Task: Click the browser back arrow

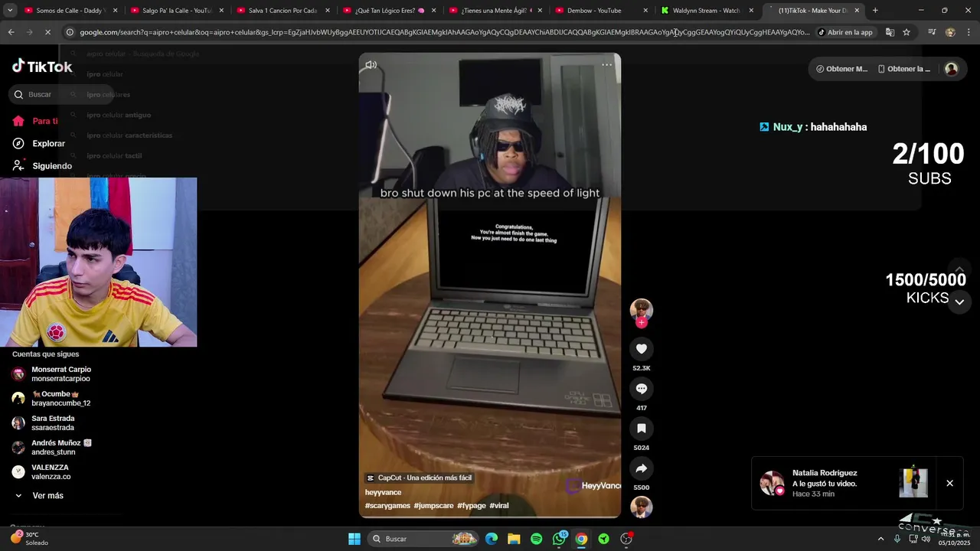Action: click(11, 32)
